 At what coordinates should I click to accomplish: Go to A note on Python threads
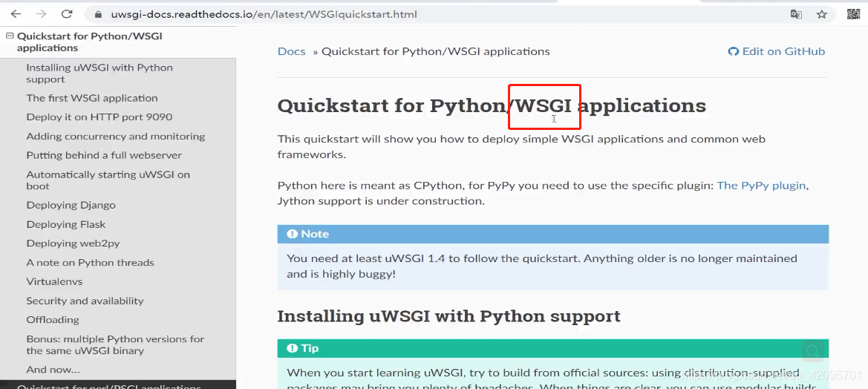coord(91,263)
